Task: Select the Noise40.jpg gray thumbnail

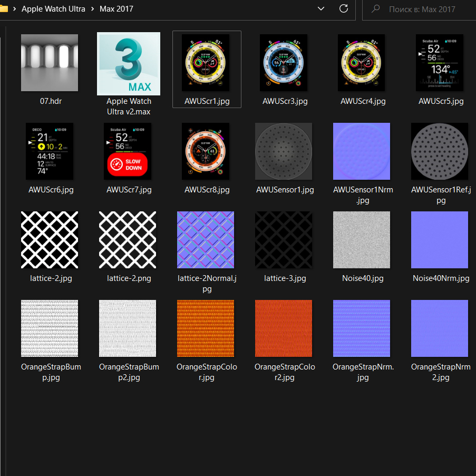Action: pyautogui.click(x=362, y=240)
